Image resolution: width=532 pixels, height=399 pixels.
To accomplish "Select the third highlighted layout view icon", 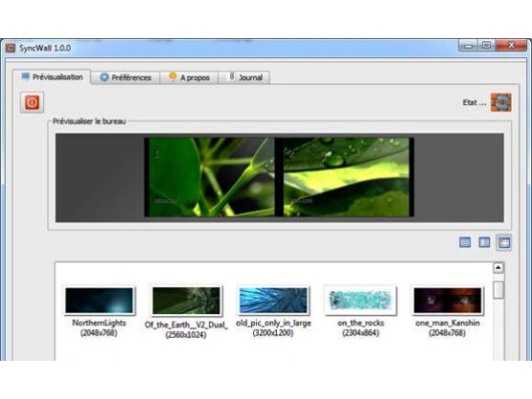I will tap(504, 242).
